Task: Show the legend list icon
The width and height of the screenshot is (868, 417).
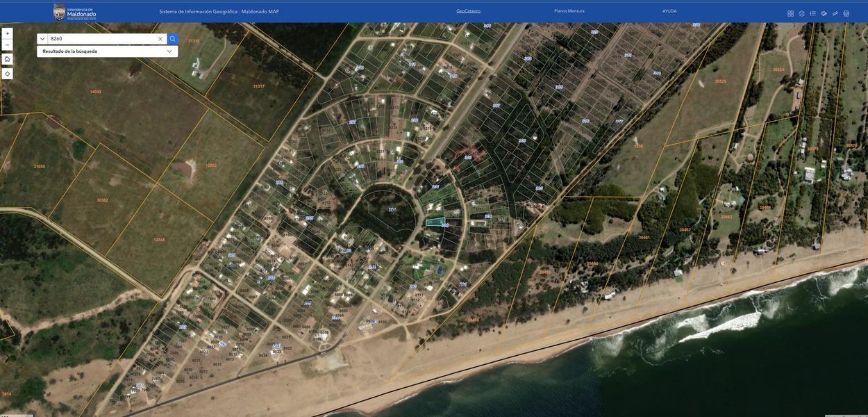Action: [x=812, y=13]
